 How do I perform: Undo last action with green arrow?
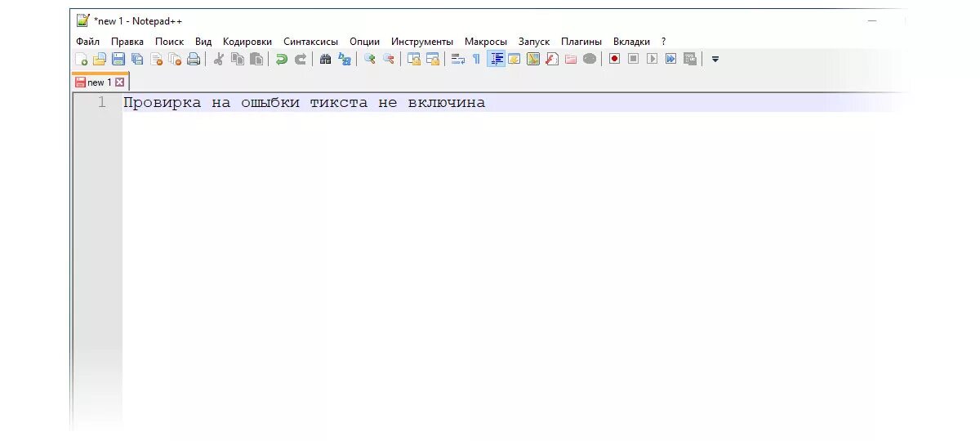pos(282,59)
